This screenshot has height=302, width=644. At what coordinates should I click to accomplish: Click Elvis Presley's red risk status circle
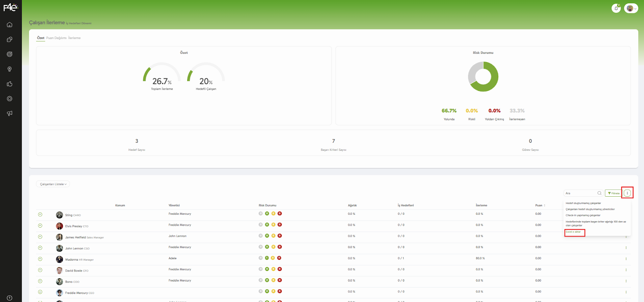click(280, 225)
